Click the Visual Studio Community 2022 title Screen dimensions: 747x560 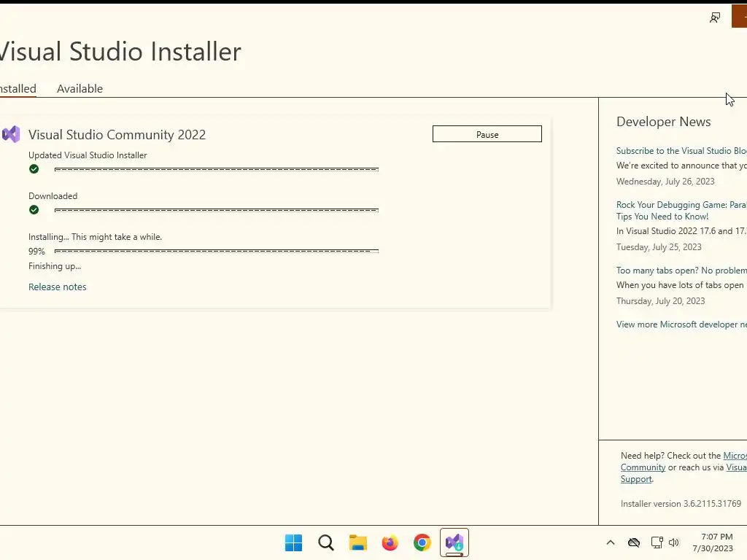tap(117, 135)
